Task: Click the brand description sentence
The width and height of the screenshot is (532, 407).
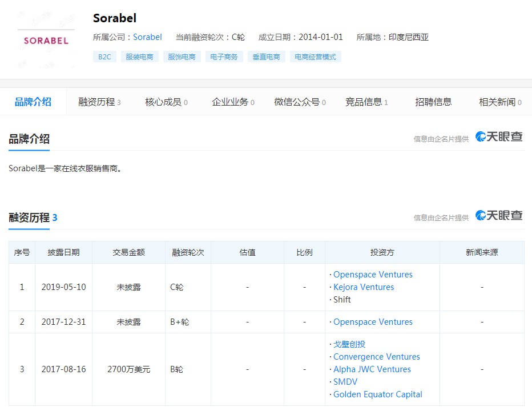Action: 65,168
